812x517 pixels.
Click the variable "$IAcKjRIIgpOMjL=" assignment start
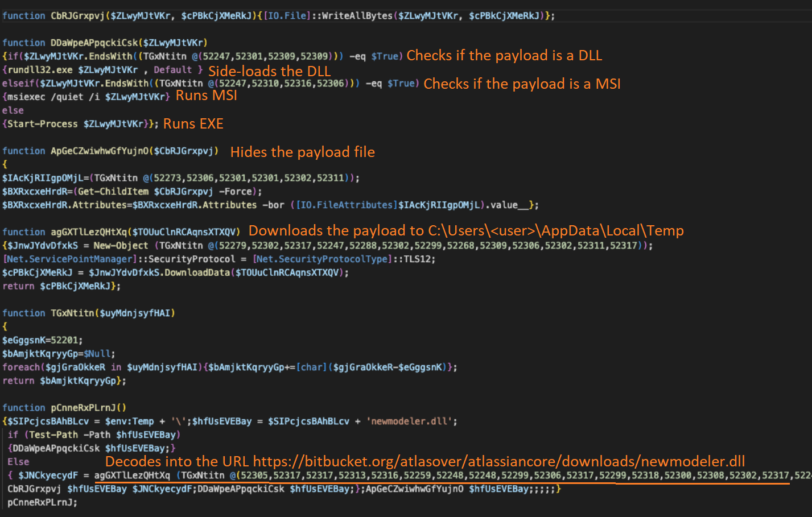pyautogui.click(x=46, y=178)
